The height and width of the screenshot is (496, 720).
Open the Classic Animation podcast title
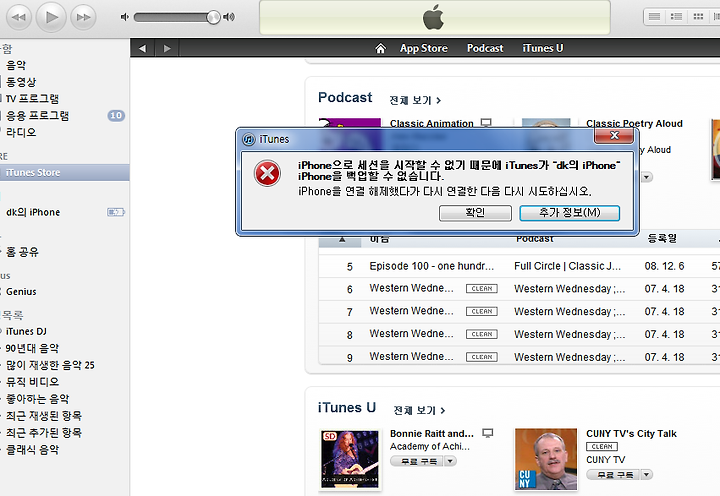(x=432, y=123)
